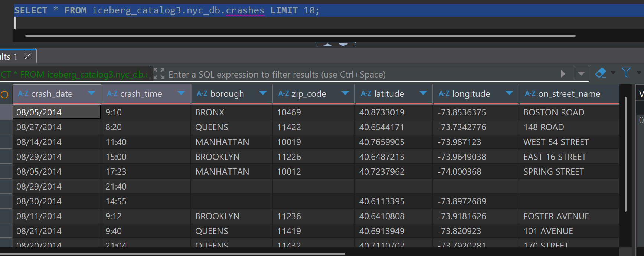Click the latitude column header
Screen dimensions: 644x256
tap(389, 94)
